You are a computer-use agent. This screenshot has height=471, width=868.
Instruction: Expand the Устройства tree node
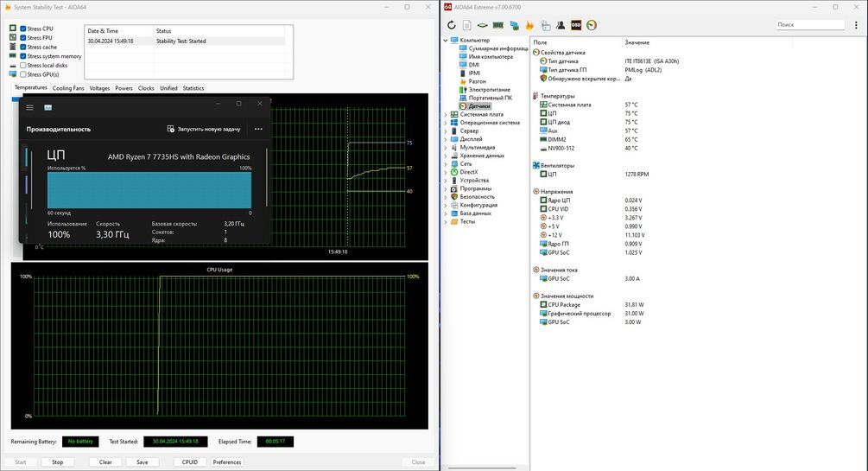446,180
